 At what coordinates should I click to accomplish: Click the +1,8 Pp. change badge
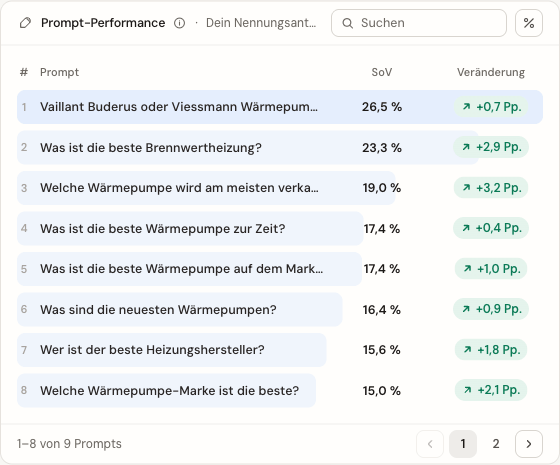pyautogui.click(x=491, y=349)
